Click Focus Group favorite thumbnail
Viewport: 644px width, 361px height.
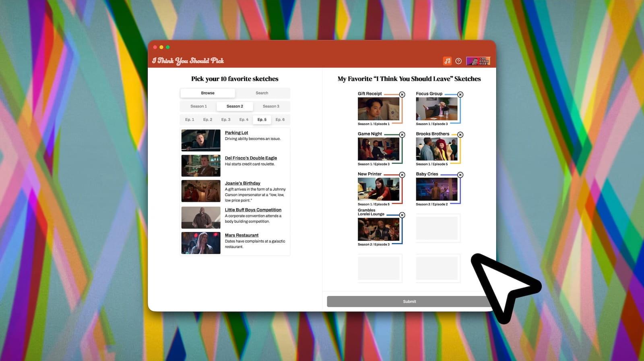[437, 109]
